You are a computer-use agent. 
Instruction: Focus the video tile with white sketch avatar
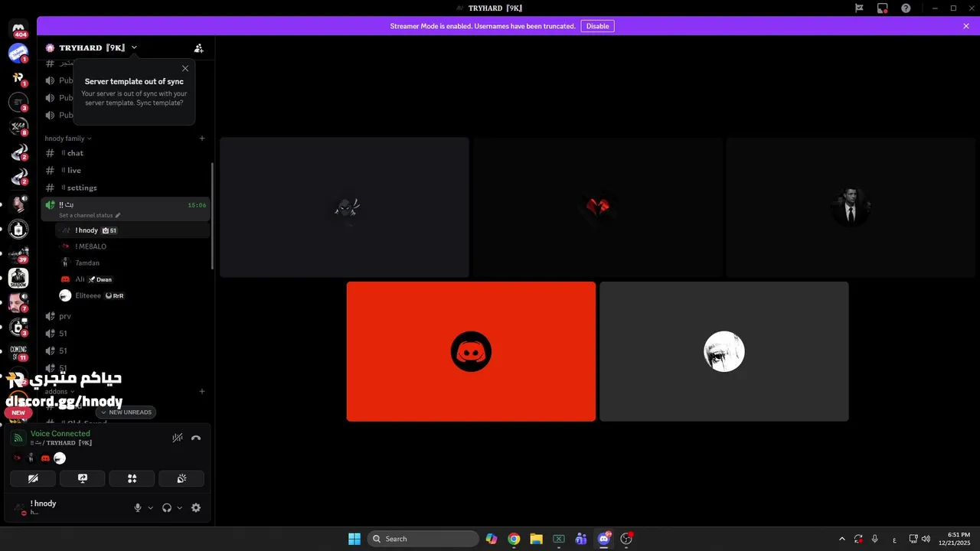[724, 351]
